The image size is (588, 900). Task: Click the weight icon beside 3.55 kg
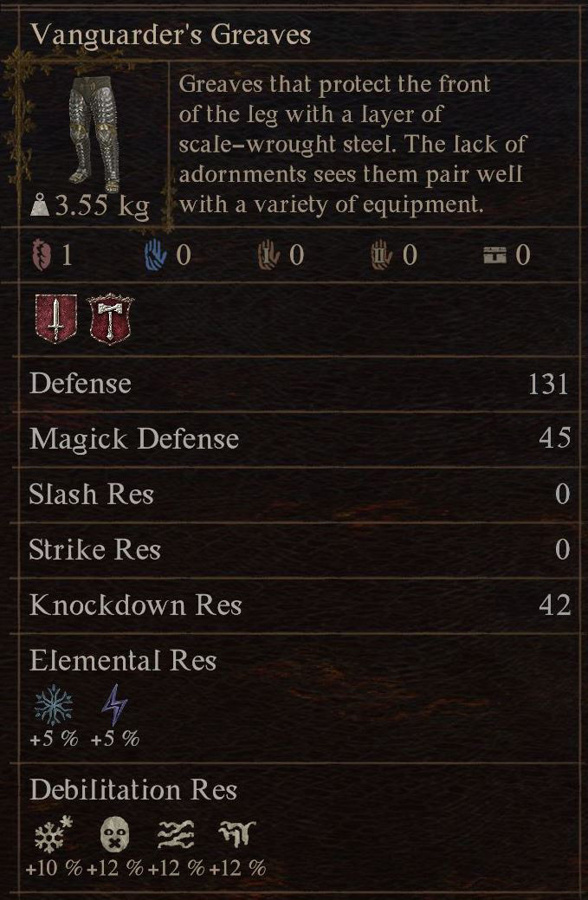39,207
